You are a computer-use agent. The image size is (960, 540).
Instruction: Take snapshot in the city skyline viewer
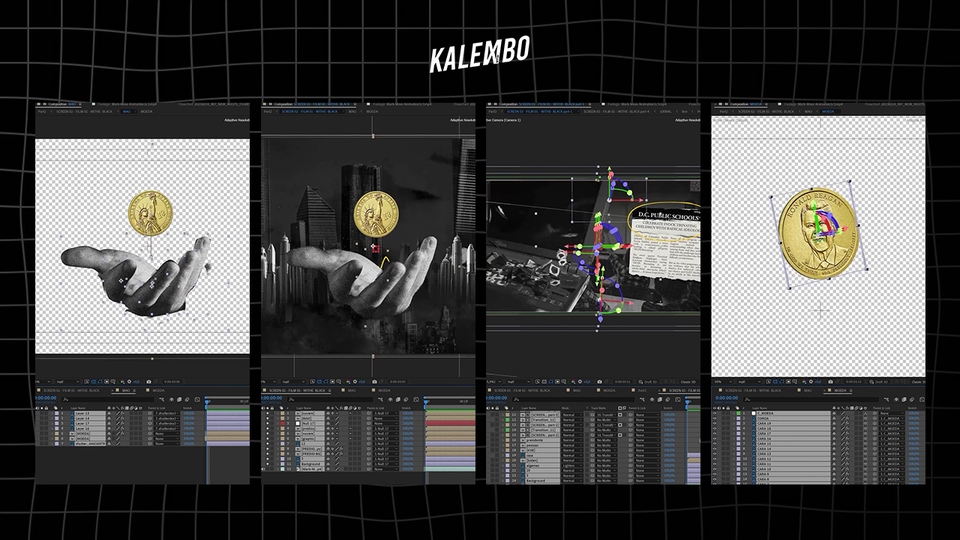(x=375, y=381)
